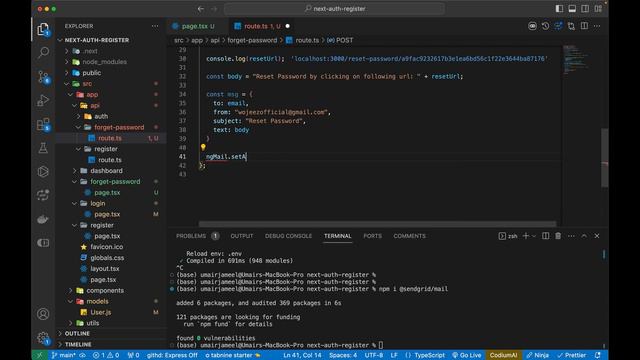The image size is (640, 360).
Task: Click the Ln 41, Col 14 indicator
Action: point(302,355)
